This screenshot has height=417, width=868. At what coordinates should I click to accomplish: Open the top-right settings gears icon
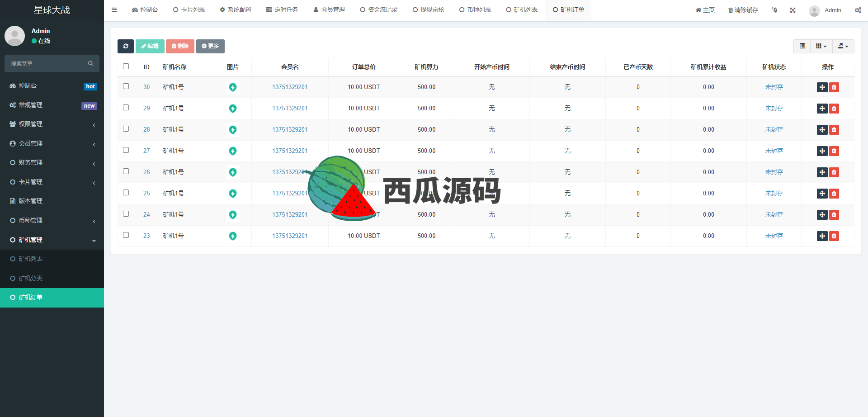coord(858,10)
